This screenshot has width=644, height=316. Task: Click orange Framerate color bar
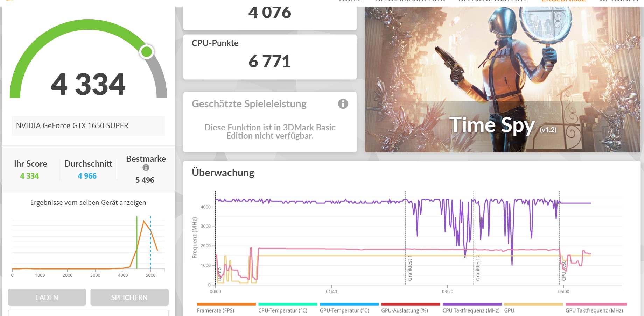226,304
